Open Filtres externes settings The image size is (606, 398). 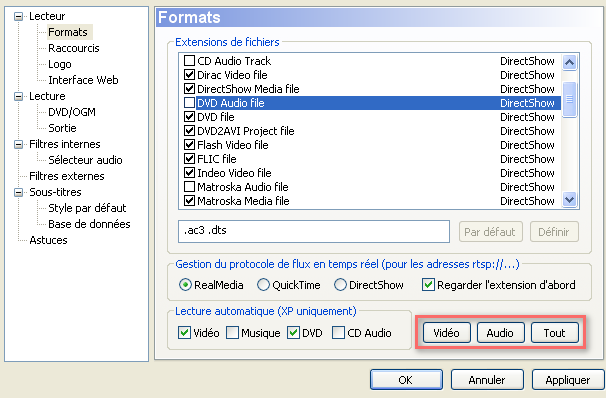pyautogui.click(x=66, y=176)
